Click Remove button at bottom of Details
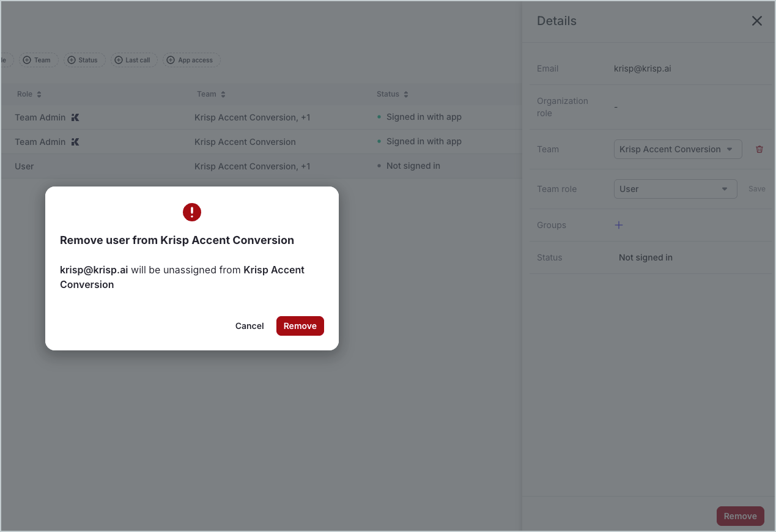Image resolution: width=776 pixels, height=532 pixels. coord(740,516)
